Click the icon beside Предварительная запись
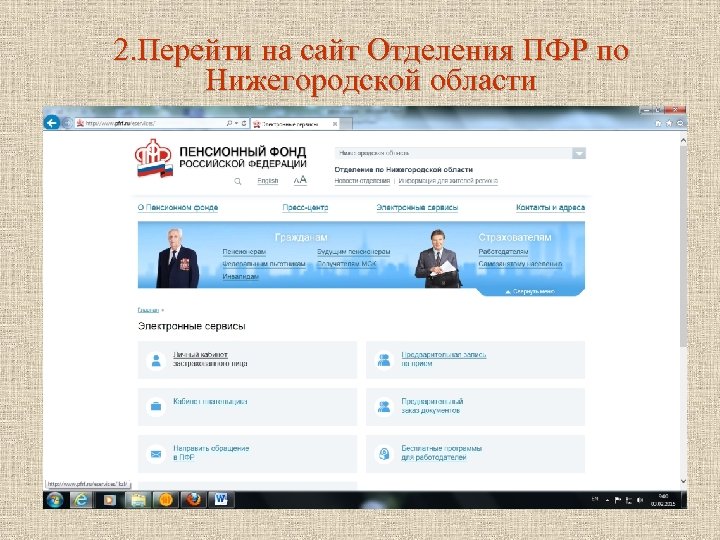 384,360
